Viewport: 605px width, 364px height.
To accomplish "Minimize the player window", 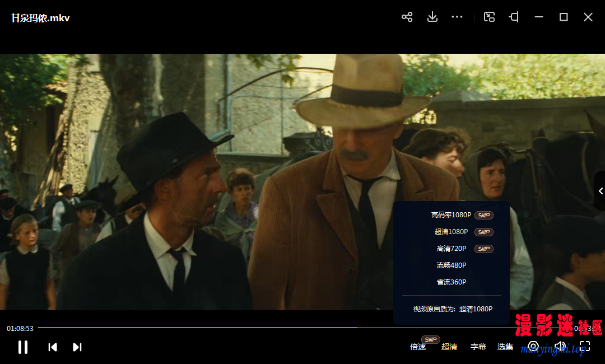I will [x=539, y=17].
